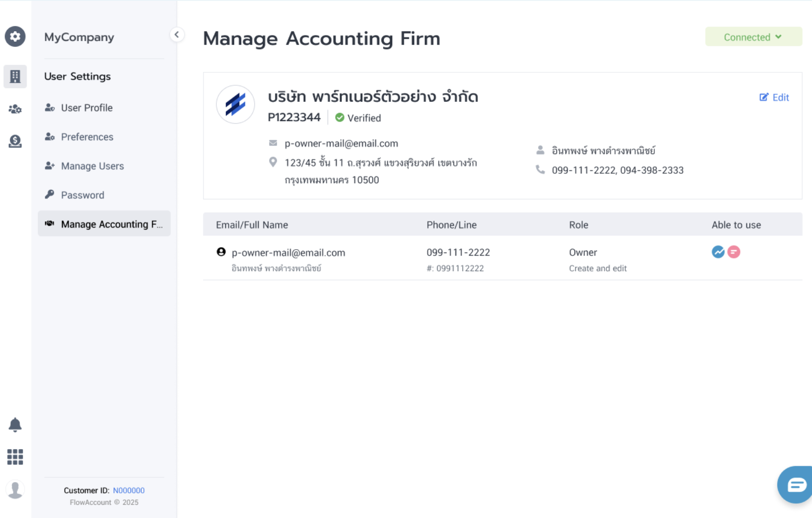Viewport: 812px width, 518px height.
Task: Open the settings gear icon in sidebar
Action: tap(15, 36)
